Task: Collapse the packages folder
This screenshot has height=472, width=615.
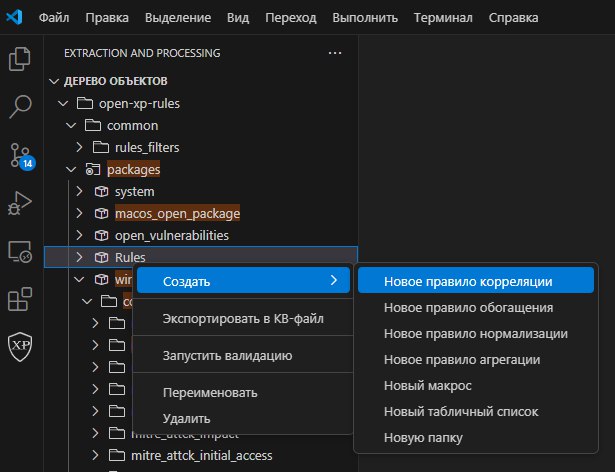Action: click(71, 169)
